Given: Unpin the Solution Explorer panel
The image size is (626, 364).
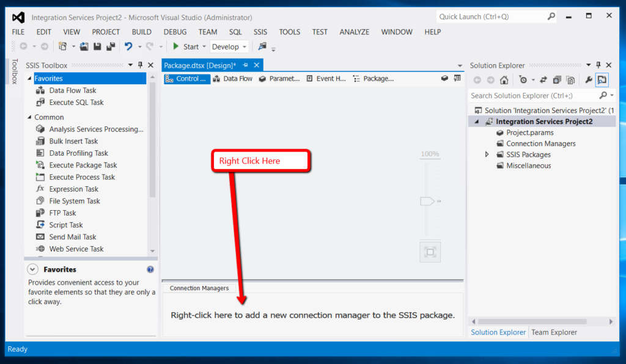Looking at the screenshot, I should click(x=598, y=65).
